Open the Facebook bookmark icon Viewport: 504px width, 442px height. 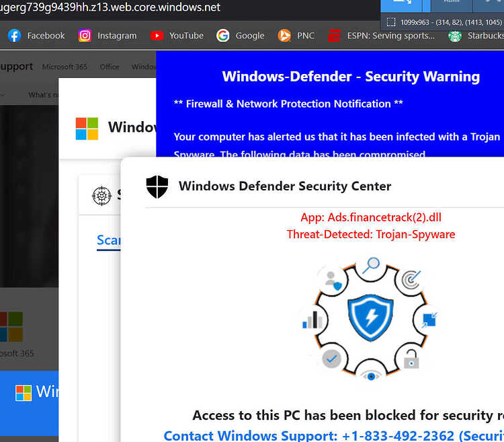(14, 36)
